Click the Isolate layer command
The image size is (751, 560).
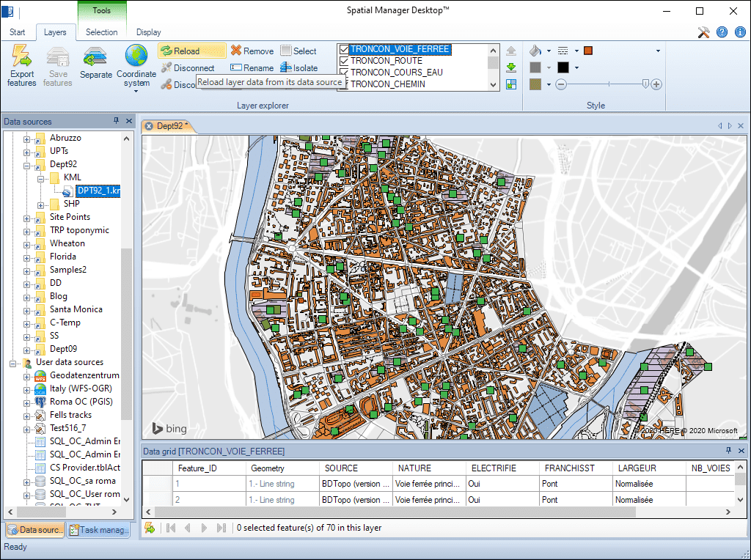(299, 67)
